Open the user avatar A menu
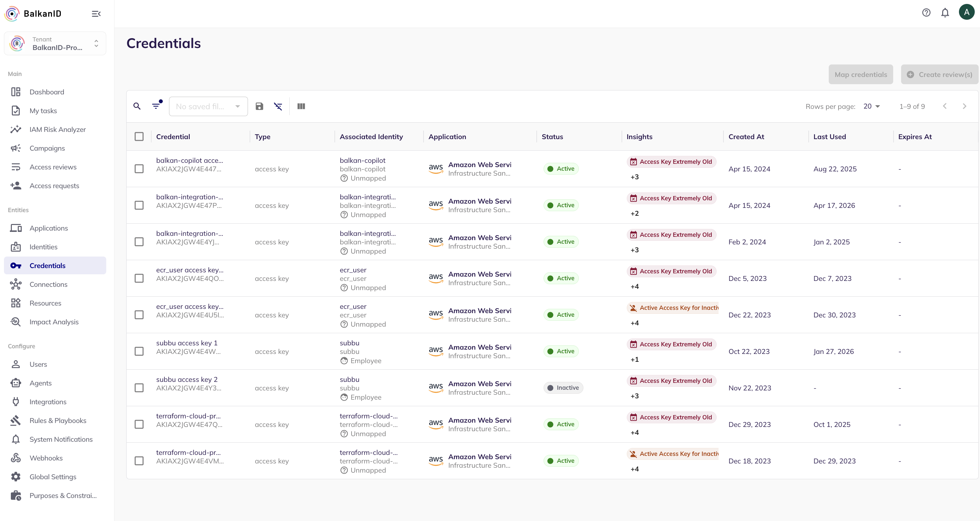 966,12
